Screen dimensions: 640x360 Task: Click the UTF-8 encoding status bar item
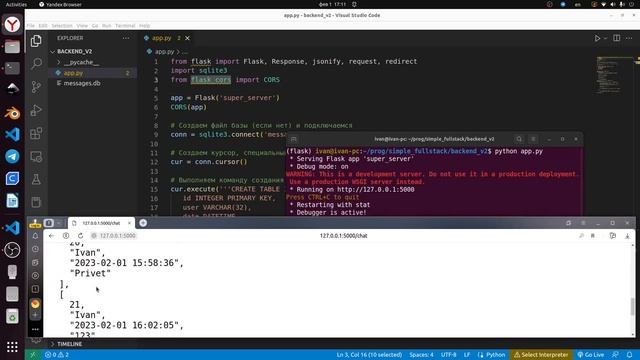448,355
